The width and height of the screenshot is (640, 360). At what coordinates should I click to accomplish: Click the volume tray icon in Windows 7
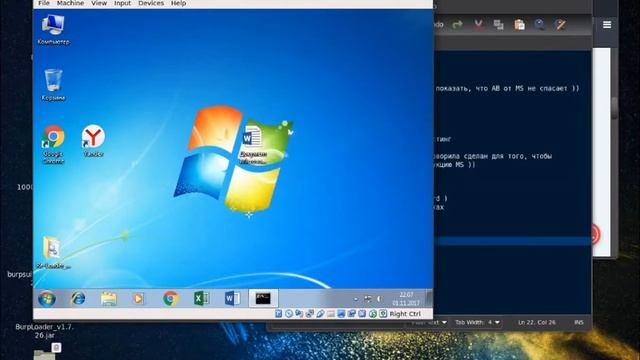[x=379, y=299]
